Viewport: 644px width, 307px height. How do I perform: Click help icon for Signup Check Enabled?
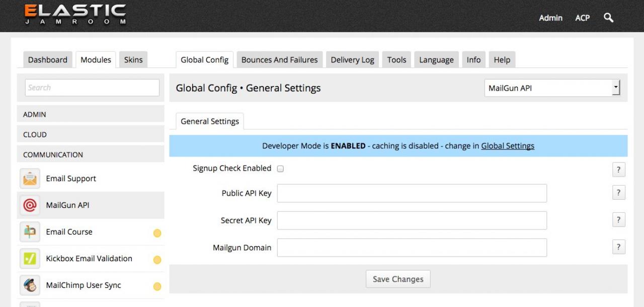pos(618,170)
